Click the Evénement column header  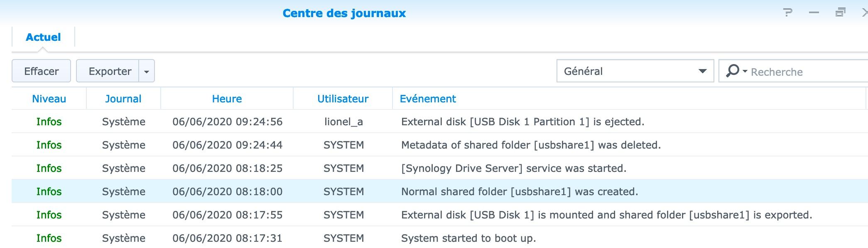428,99
